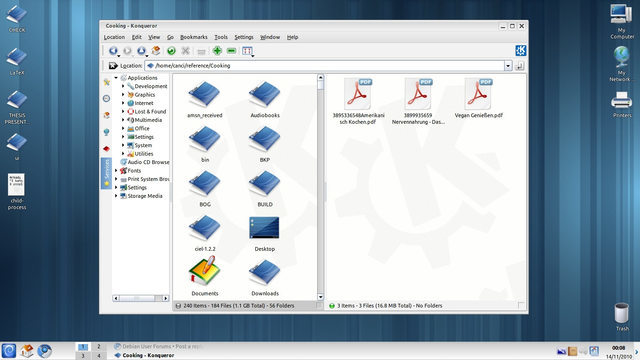Open the Audiobooks folder

coord(264,100)
